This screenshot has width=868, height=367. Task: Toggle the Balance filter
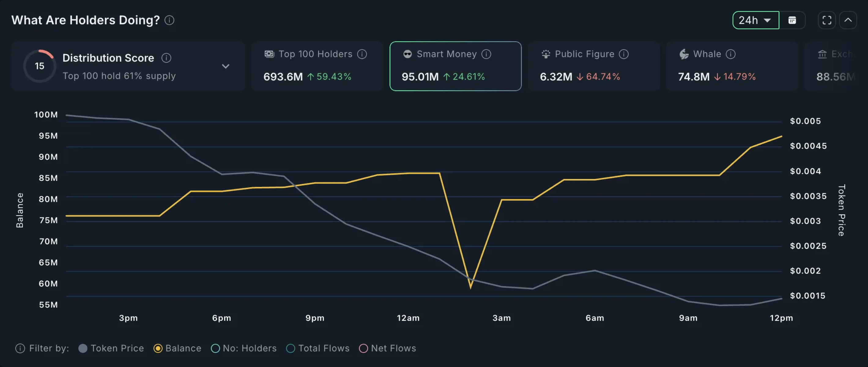177,348
